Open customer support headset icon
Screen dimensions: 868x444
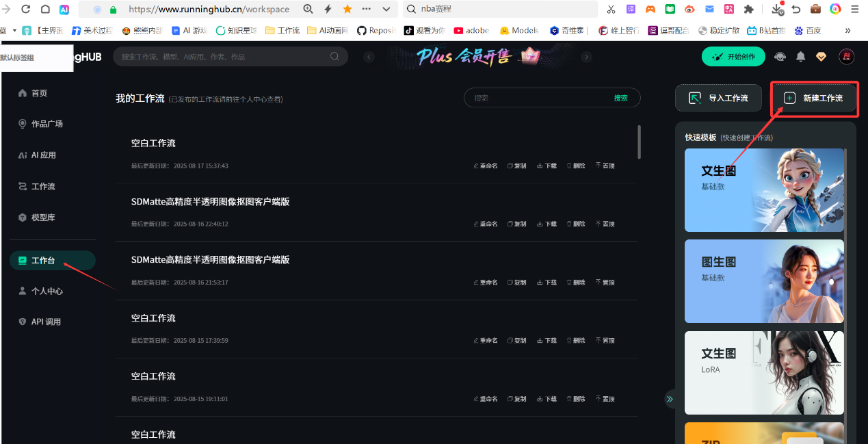click(x=780, y=57)
